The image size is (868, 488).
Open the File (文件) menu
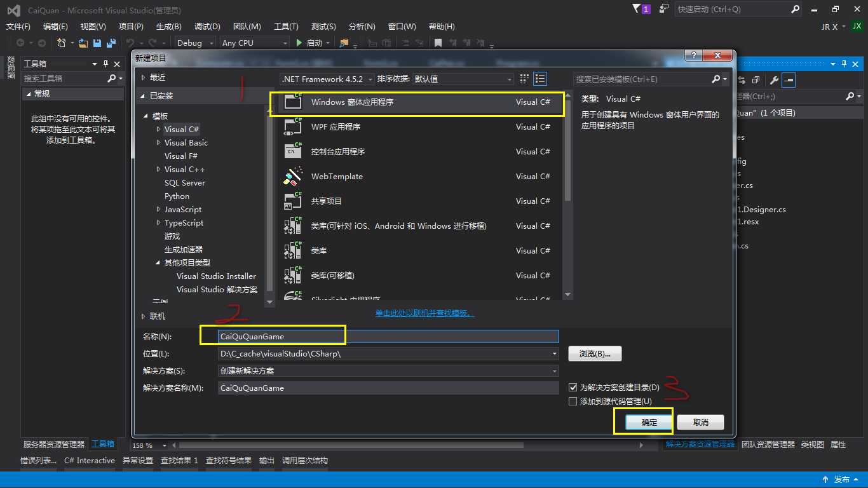(x=18, y=26)
